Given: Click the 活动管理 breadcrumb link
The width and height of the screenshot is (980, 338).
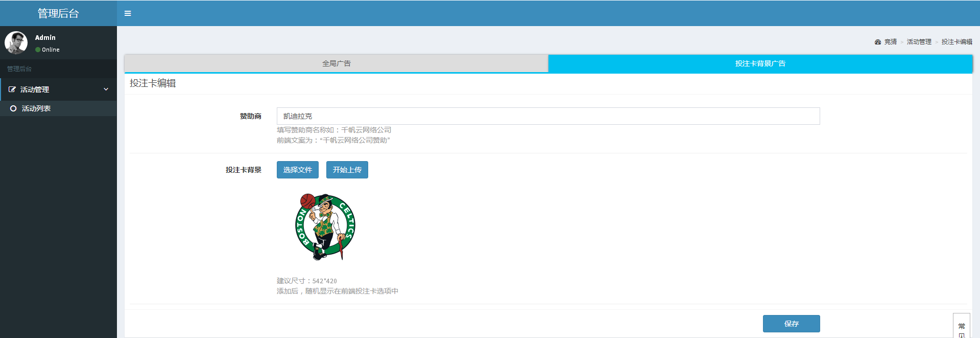Looking at the screenshot, I should pos(919,42).
